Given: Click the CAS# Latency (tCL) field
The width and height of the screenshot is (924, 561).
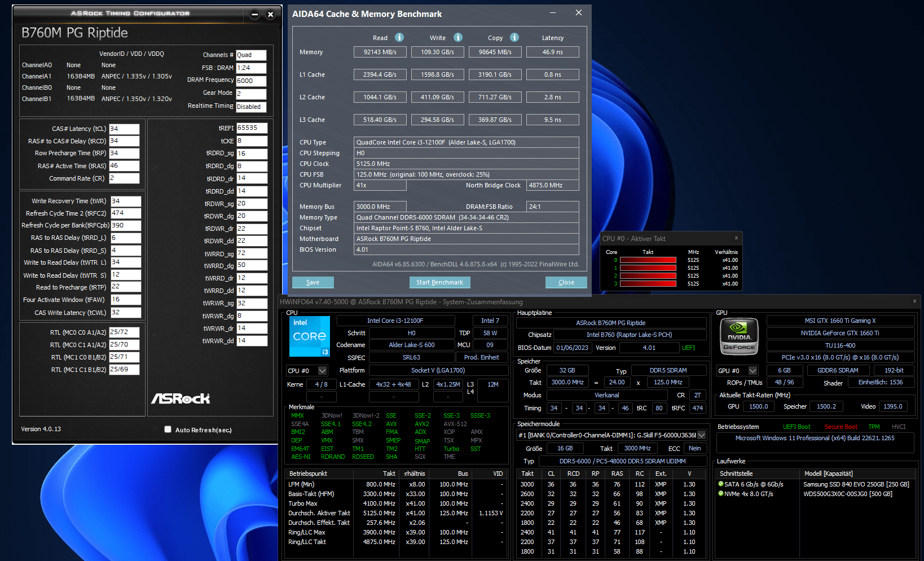Looking at the screenshot, I should tap(124, 129).
